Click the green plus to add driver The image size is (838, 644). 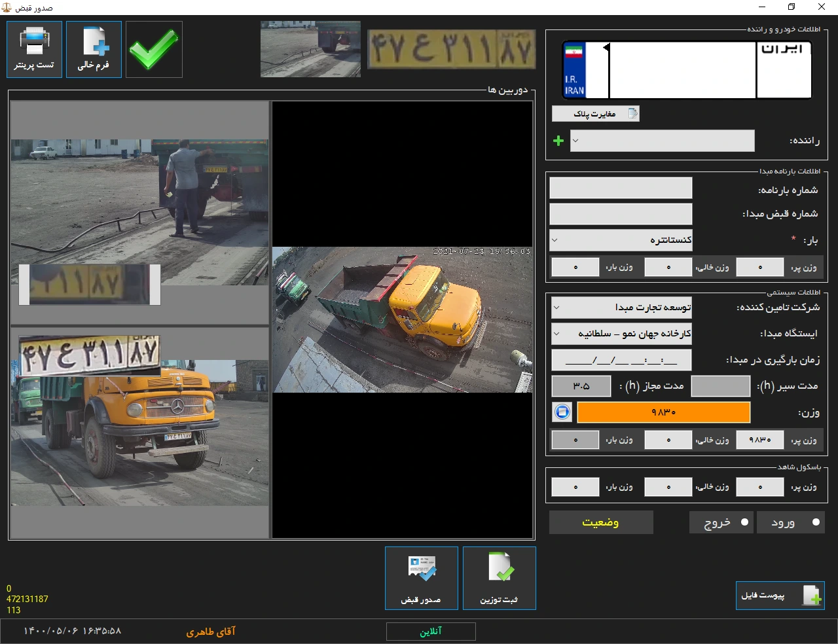pos(558,141)
